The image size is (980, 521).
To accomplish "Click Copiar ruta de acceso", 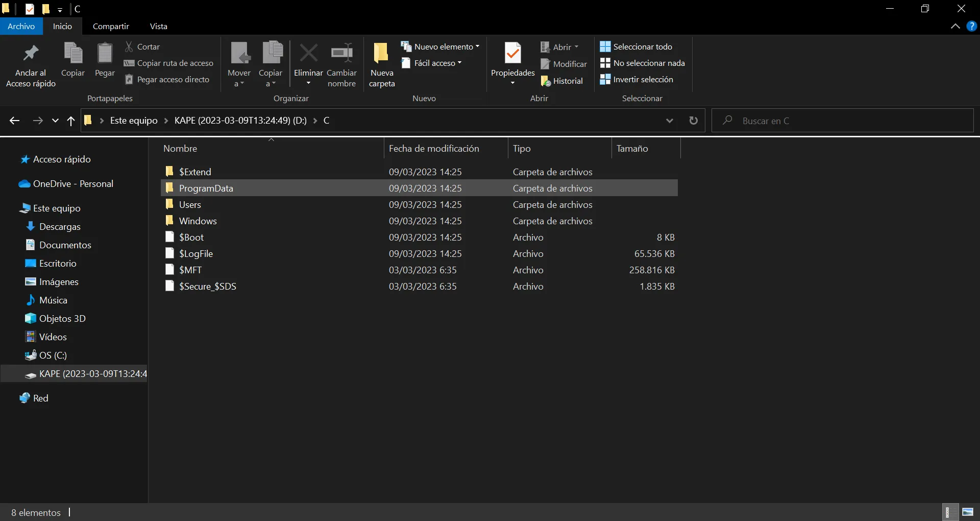I will pyautogui.click(x=168, y=63).
